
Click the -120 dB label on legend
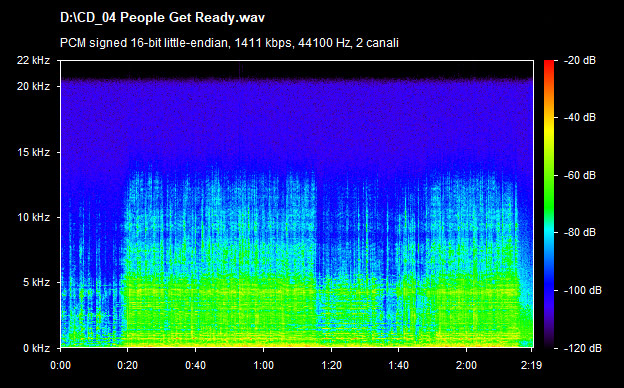click(583, 348)
